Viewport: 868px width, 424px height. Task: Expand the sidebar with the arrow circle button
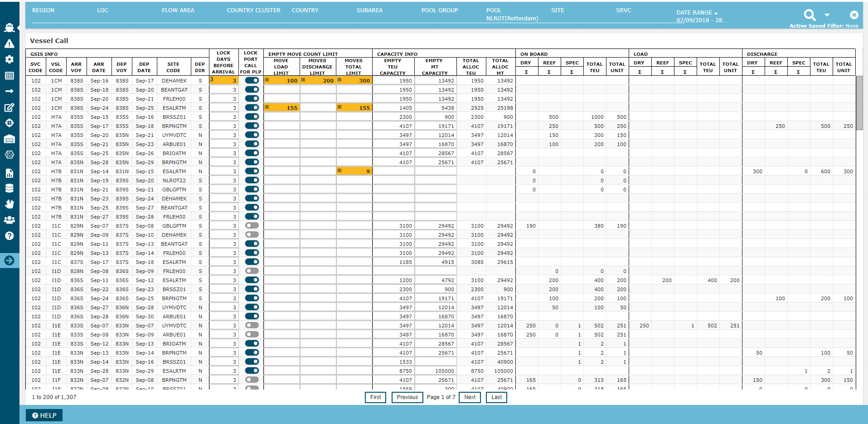tap(9, 260)
